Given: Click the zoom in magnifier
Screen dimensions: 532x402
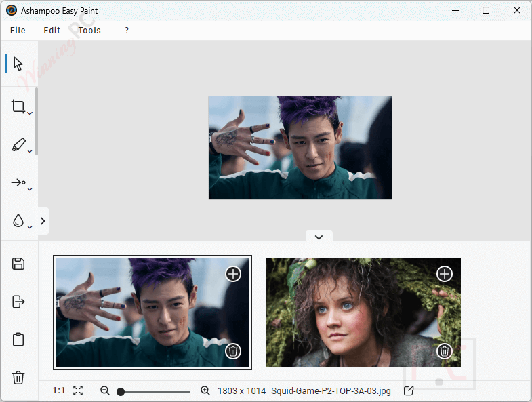Looking at the screenshot, I should point(205,390).
